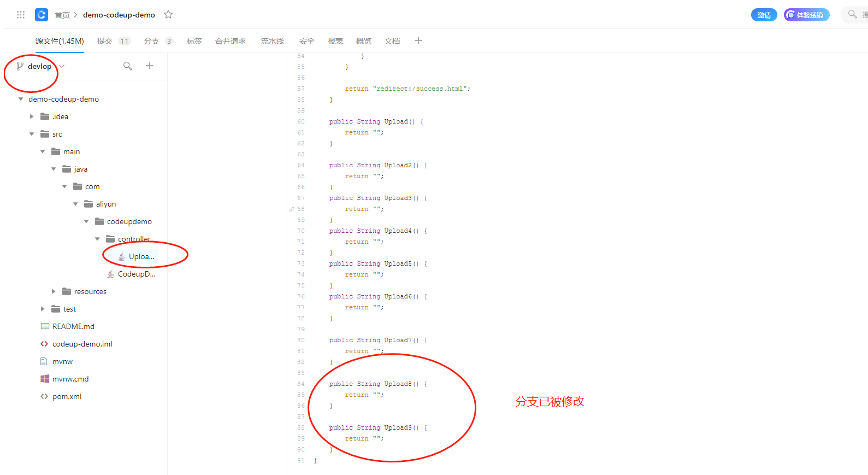Click demo-codeup-demo breadcrumb title

(x=119, y=15)
